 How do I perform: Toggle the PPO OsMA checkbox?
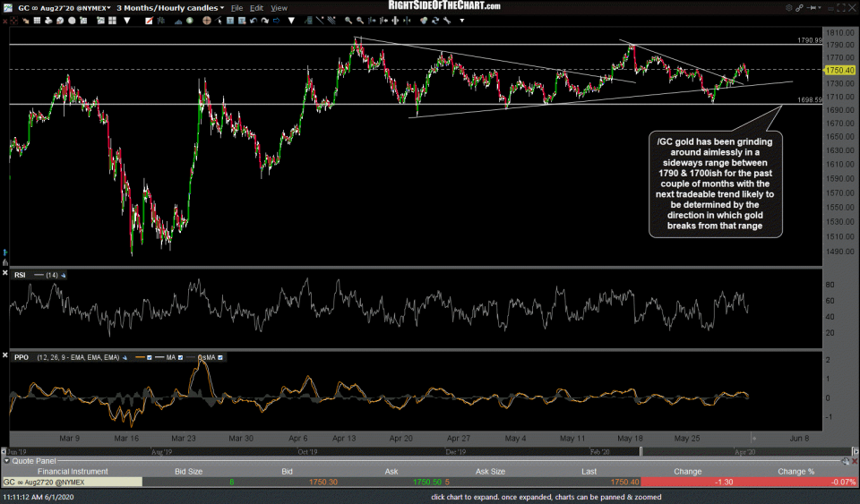point(220,357)
